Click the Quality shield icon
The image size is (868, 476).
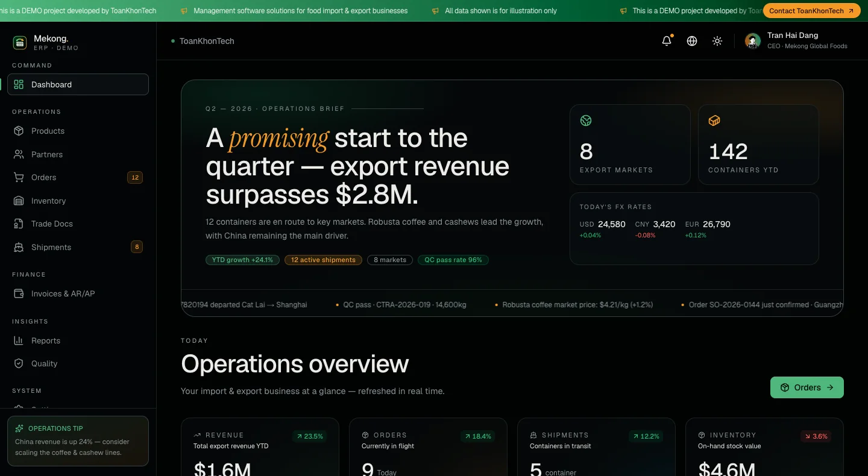coord(19,363)
